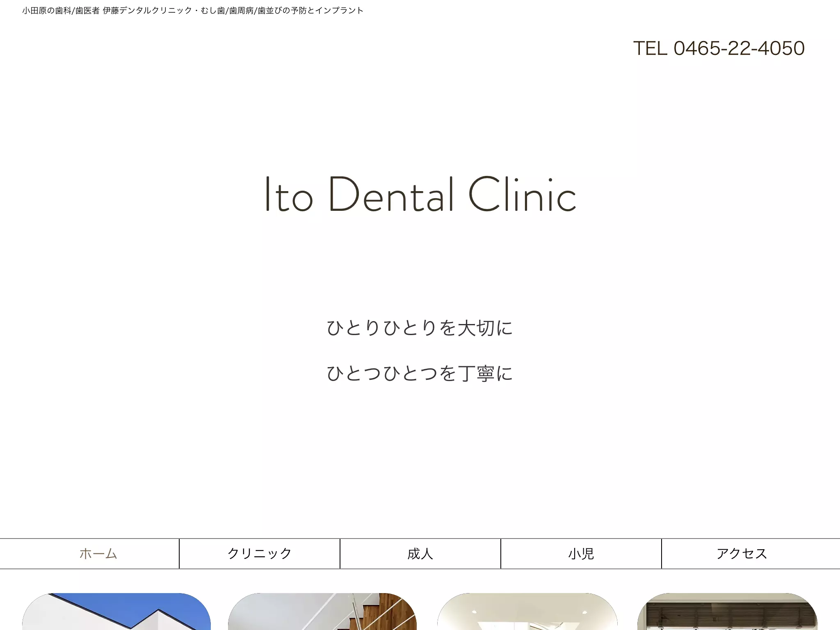
Task: Open the クリニック navigation tab
Action: coord(260,554)
